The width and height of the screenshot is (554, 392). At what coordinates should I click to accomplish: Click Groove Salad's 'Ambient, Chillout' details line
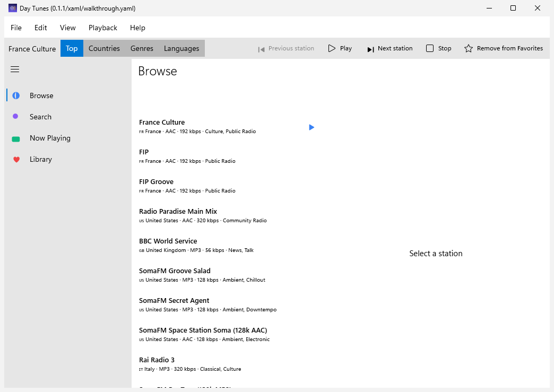[202, 280]
